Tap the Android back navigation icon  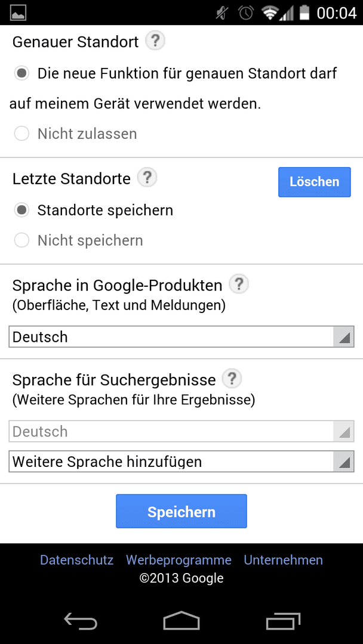pyautogui.click(x=81, y=621)
